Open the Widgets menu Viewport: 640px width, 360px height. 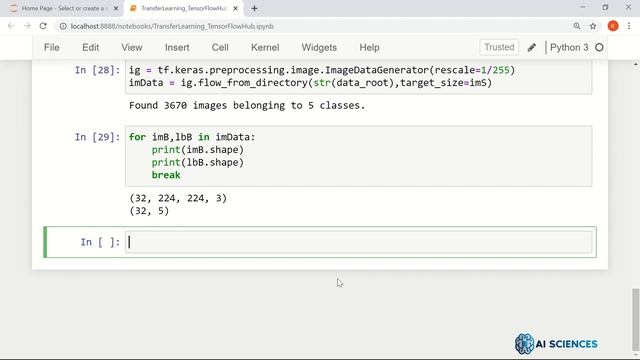[319, 47]
